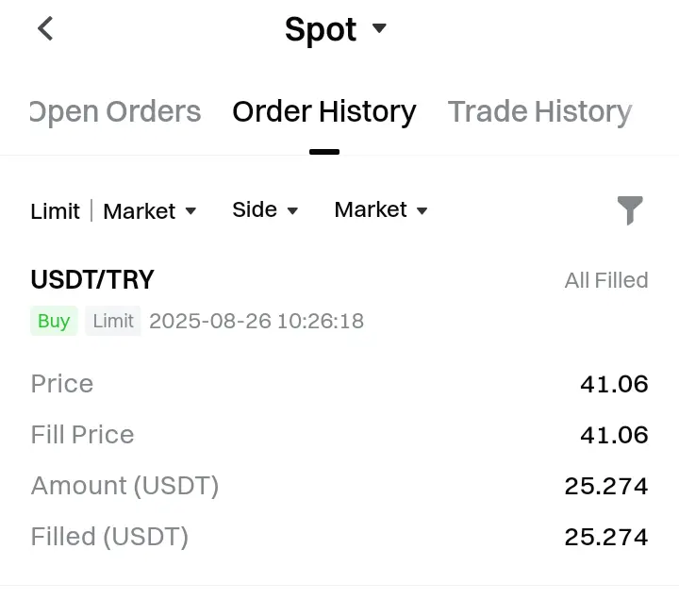This screenshot has width=679, height=616.
Task: Click the arrow next to Limit | Market
Action: pyautogui.click(x=190, y=211)
